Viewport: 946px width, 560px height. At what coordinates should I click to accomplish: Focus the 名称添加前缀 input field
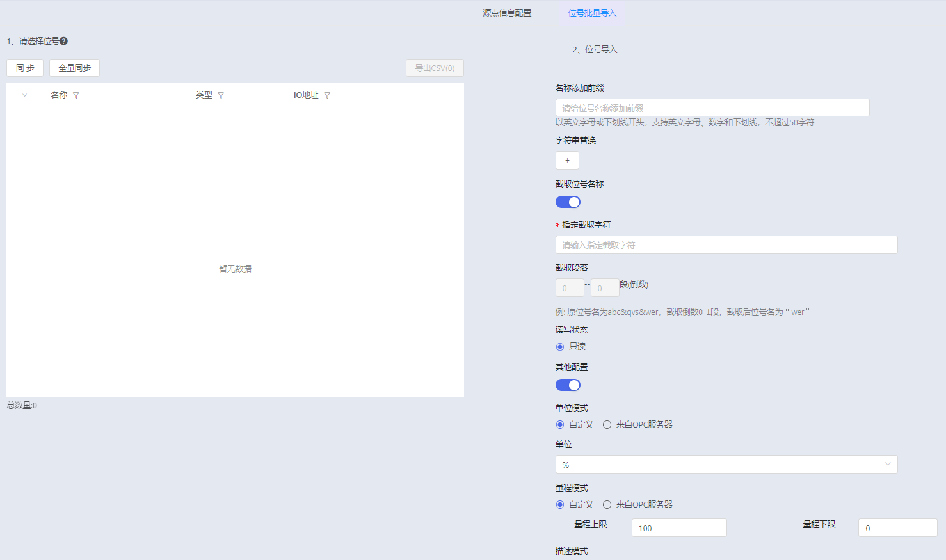712,108
